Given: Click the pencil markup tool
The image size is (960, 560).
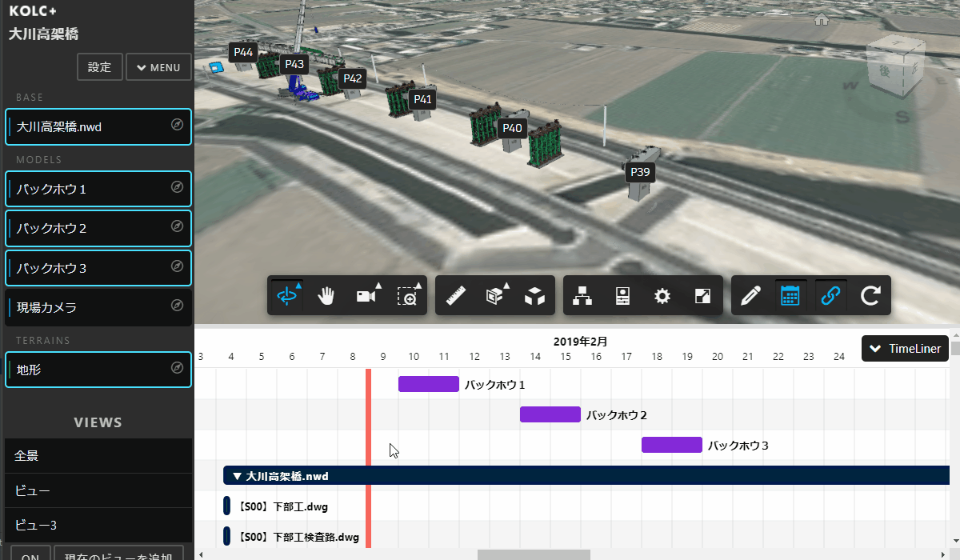Looking at the screenshot, I should 750,296.
